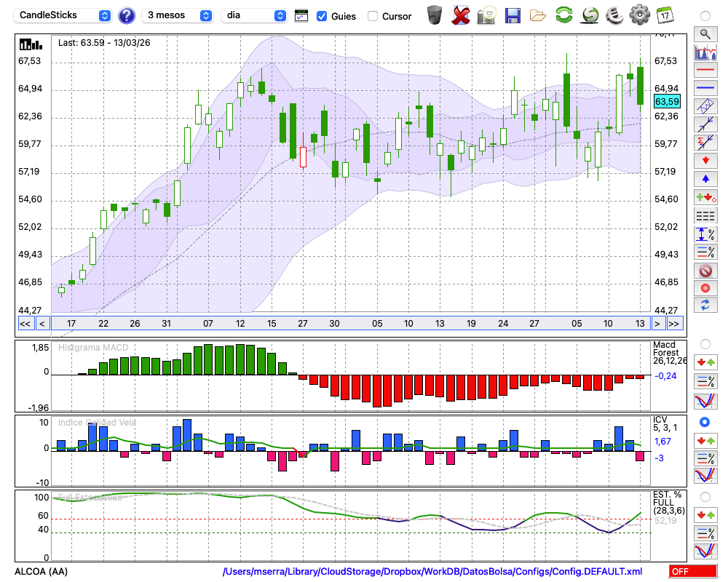Click the trash can icon in toolbar

coord(435,15)
